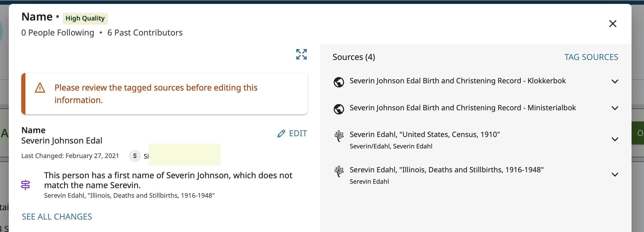The width and height of the screenshot is (644, 232).
Task: Click the High Quality badge
Action: coord(85,18)
